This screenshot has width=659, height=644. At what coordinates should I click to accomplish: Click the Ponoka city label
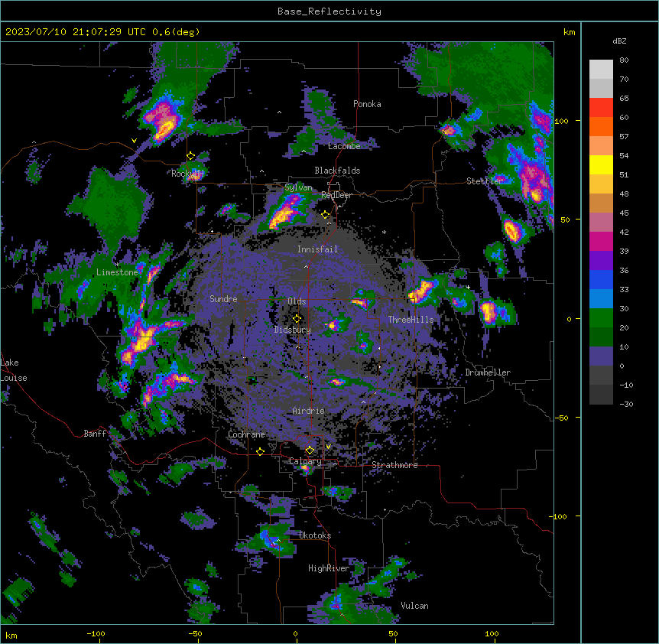[367, 104]
